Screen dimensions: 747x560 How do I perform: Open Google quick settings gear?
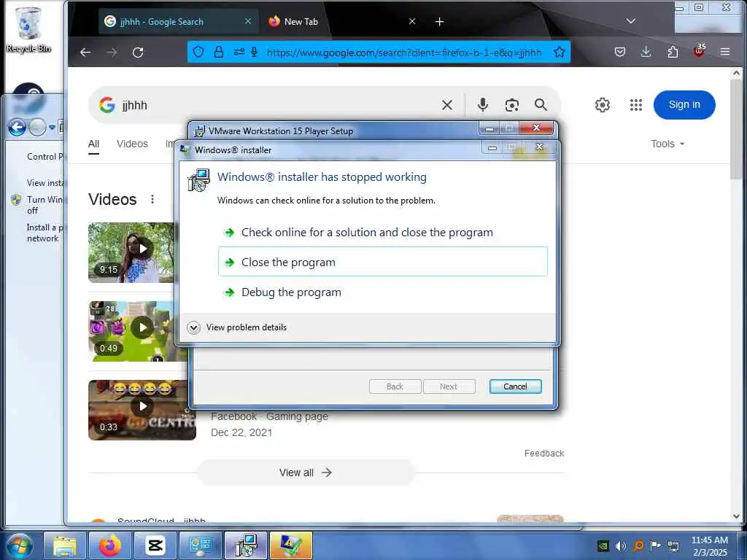click(602, 105)
